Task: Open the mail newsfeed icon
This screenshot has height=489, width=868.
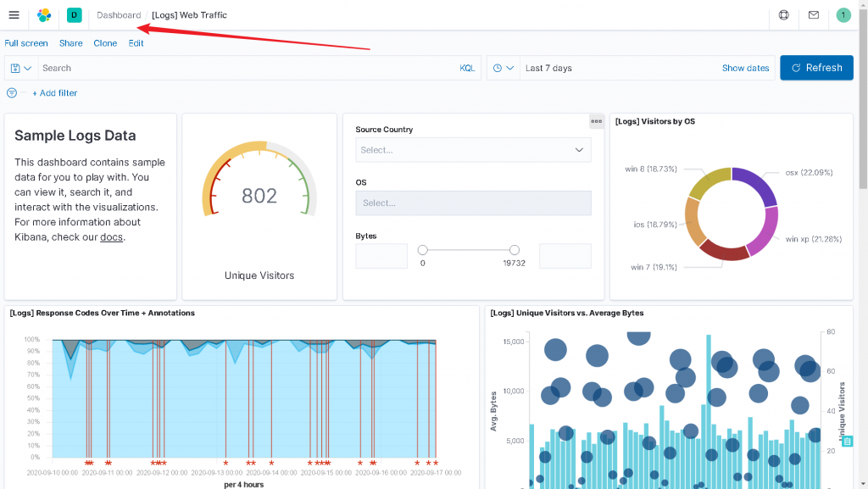Action: click(813, 15)
